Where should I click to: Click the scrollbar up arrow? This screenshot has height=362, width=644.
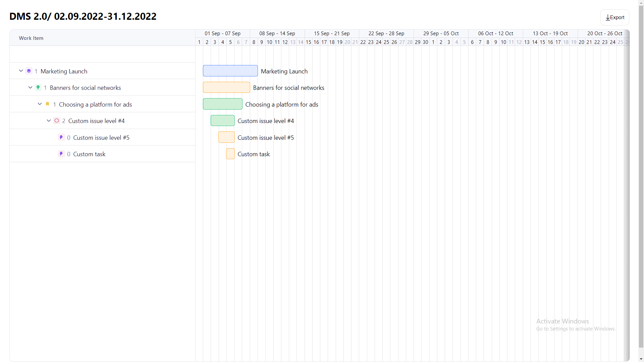(641, 3)
